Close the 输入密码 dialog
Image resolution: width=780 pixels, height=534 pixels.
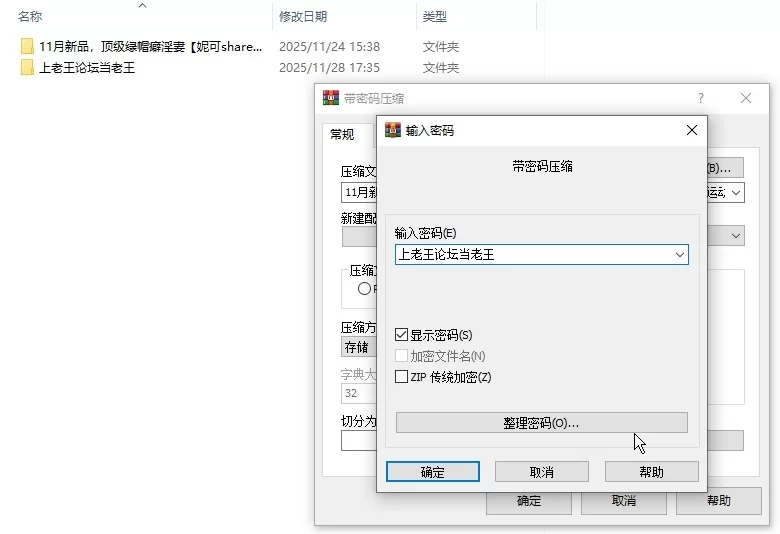click(x=691, y=130)
